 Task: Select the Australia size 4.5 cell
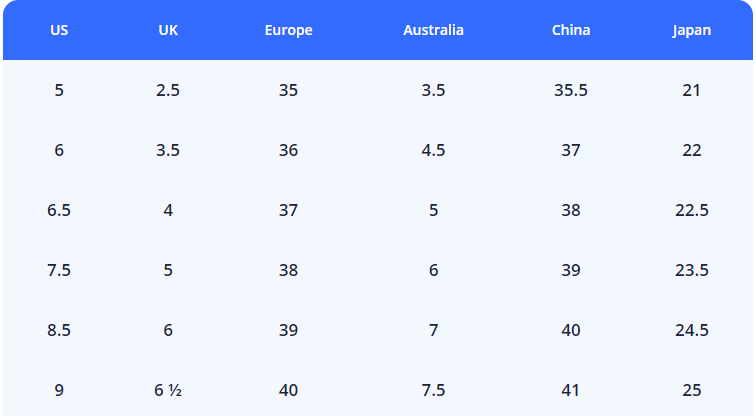[x=433, y=150]
